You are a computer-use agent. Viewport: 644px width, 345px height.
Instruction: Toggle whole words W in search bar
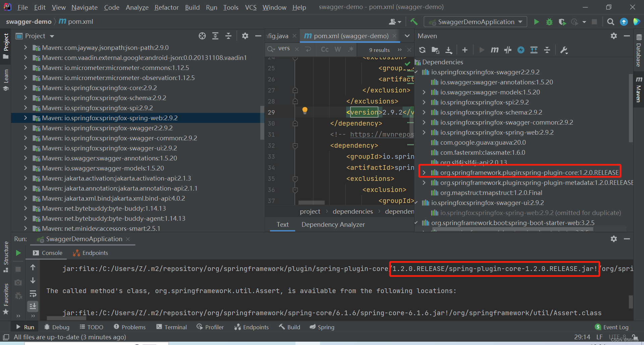(338, 50)
